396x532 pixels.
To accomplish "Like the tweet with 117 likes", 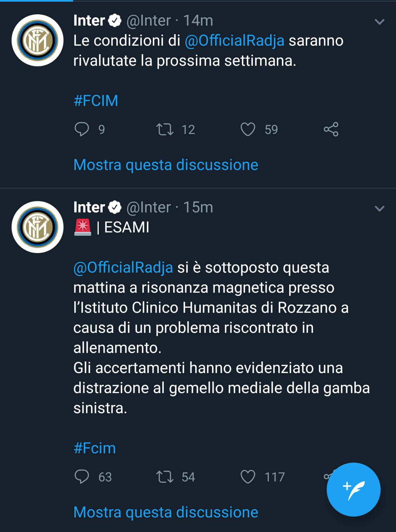I will 248,477.
